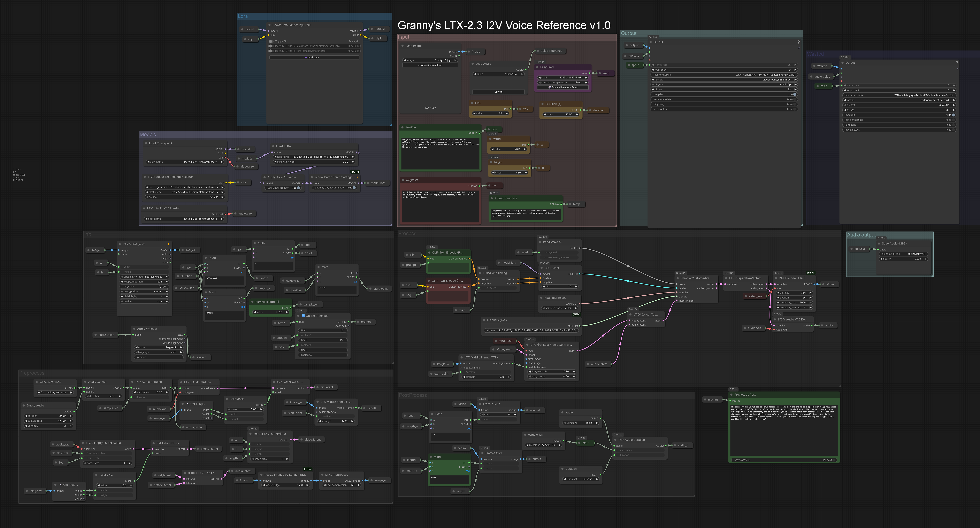Image resolution: width=980 pixels, height=528 pixels.
Task: Collapse the Load Checkpoint node
Action: coord(146,143)
